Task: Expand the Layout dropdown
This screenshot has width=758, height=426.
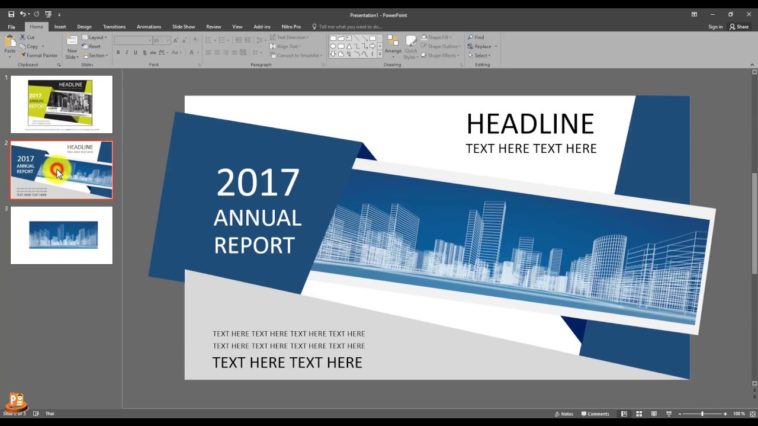Action: [96, 37]
